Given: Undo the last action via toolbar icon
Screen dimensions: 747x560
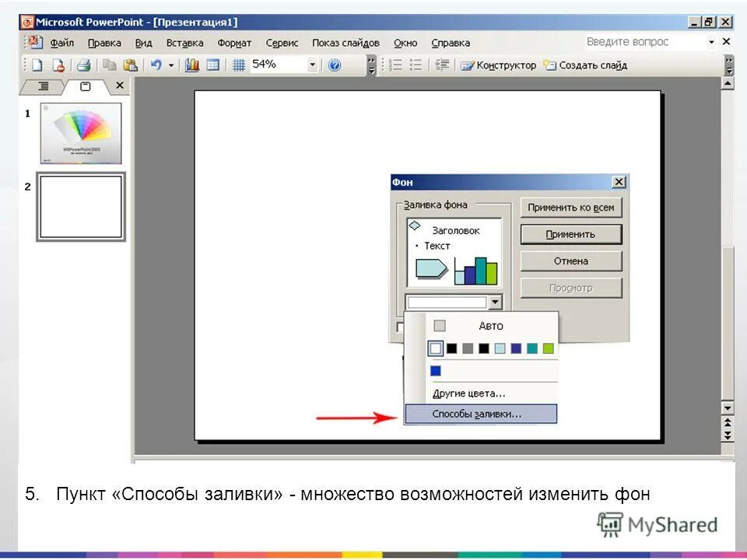Looking at the screenshot, I should coord(158,65).
